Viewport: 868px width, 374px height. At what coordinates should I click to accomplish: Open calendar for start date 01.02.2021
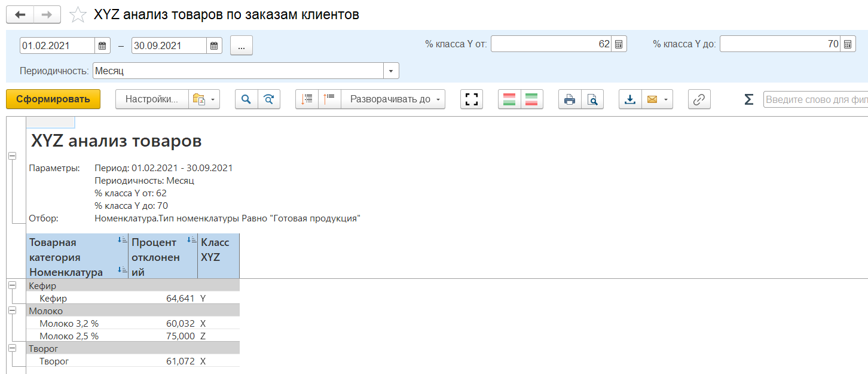coord(102,45)
